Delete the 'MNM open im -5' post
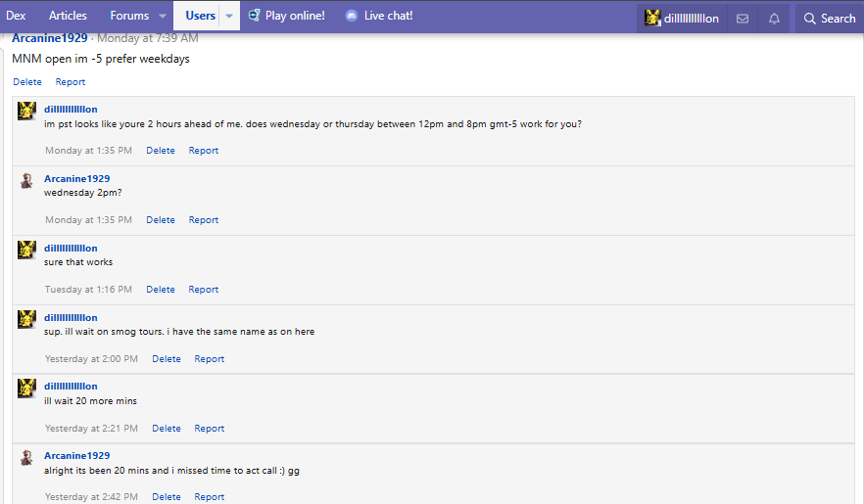Screen dimensions: 864x504 pos(27,81)
